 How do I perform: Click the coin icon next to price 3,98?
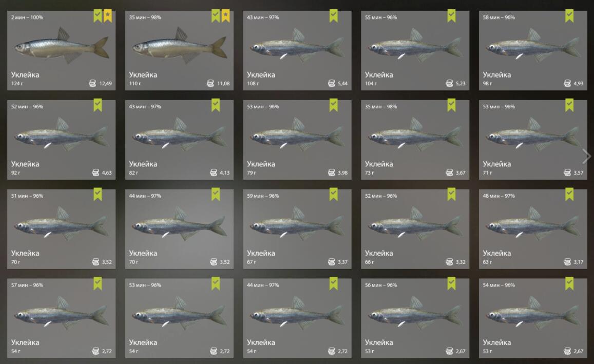tap(332, 173)
